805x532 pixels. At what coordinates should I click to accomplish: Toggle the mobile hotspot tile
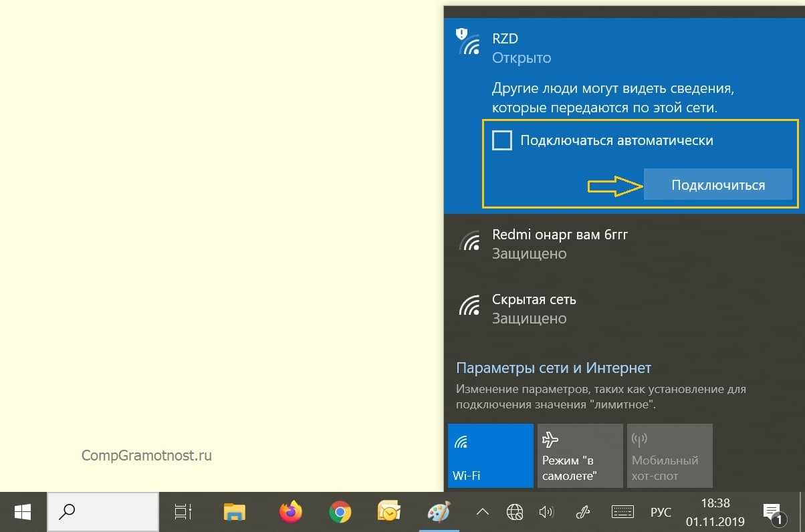point(669,456)
